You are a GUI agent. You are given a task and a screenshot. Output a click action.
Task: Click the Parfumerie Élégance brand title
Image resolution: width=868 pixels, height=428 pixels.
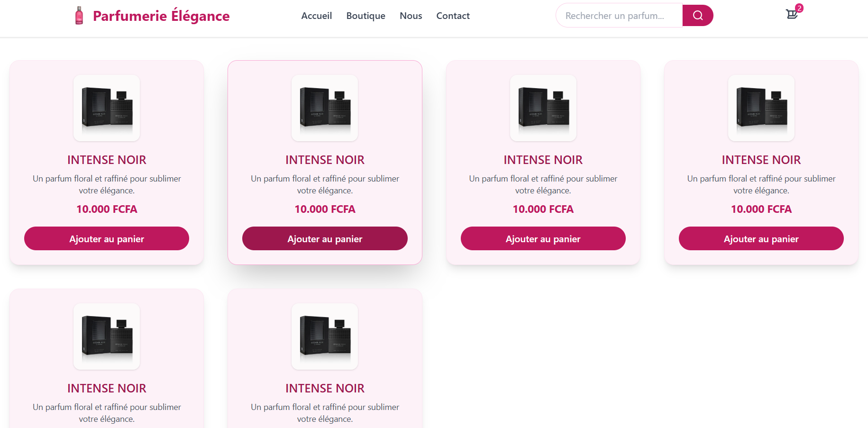161,16
